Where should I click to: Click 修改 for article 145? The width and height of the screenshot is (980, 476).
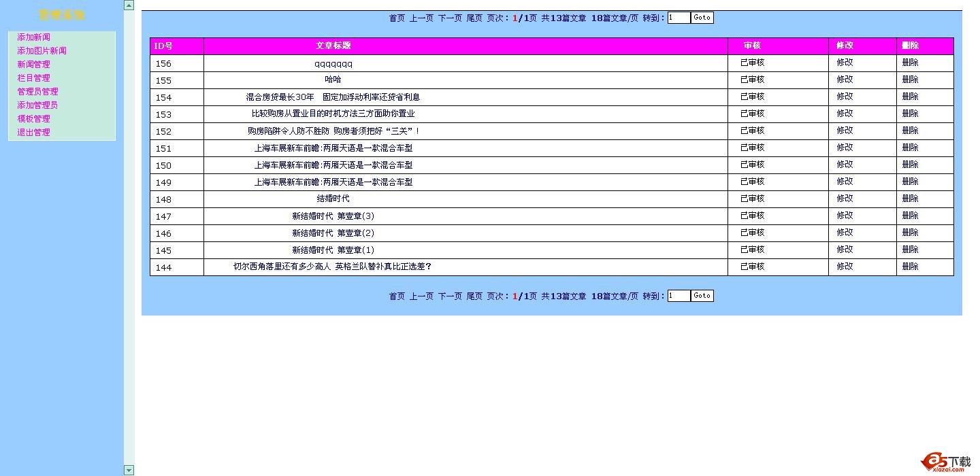pos(845,250)
